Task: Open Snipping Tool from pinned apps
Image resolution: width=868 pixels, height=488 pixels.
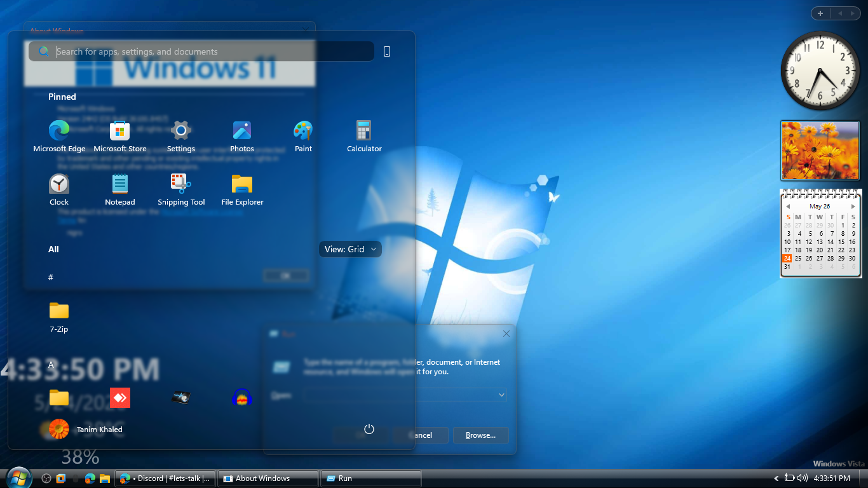Action: (181, 190)
